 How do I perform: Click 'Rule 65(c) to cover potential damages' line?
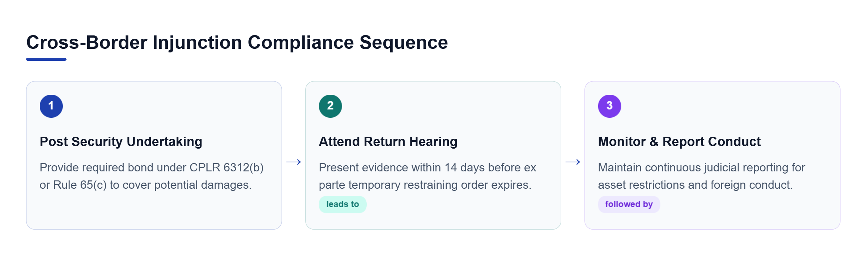pyautogui.click(x=152, y=185)
